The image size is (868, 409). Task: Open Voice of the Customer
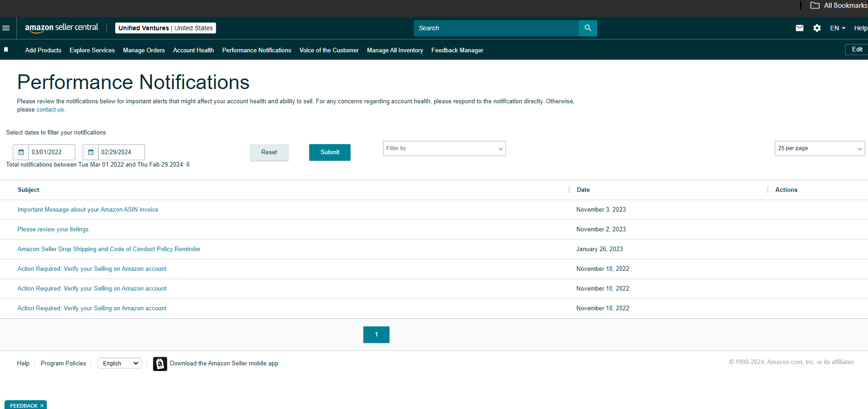tap(329, 50)
